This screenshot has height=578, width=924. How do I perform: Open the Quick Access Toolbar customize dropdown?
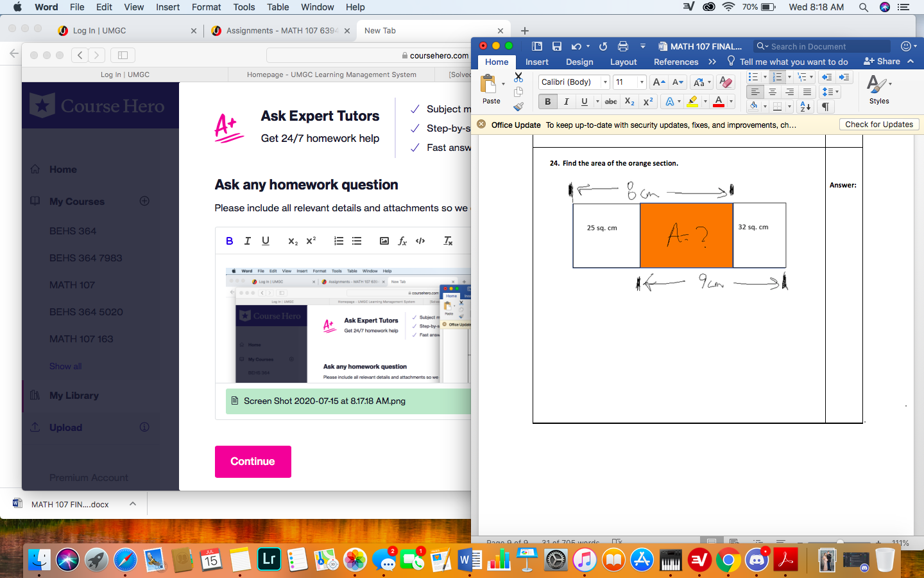click(x=642, y=46)
